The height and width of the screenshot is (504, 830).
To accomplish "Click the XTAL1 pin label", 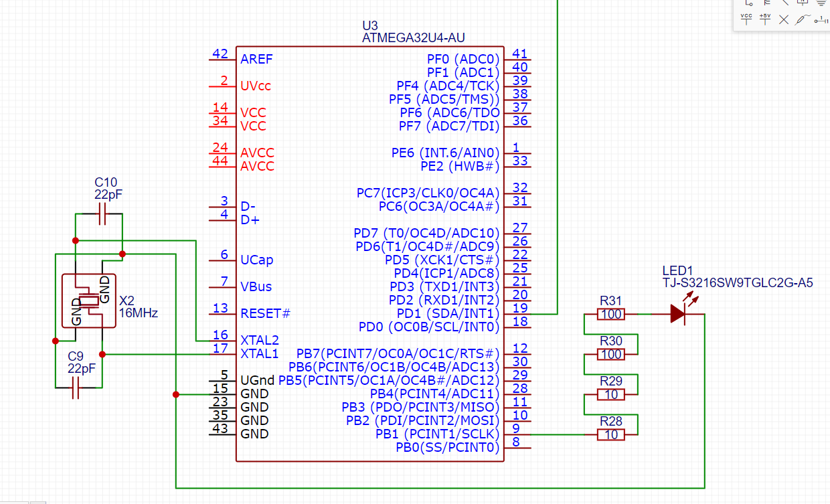I will [260, 353].
